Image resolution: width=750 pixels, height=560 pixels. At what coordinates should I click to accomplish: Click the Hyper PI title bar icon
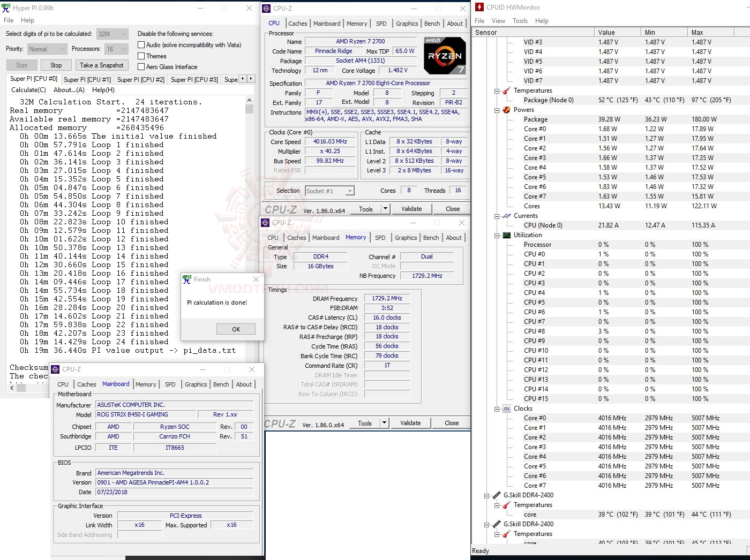pyautogui.click(x=6, y=8)
